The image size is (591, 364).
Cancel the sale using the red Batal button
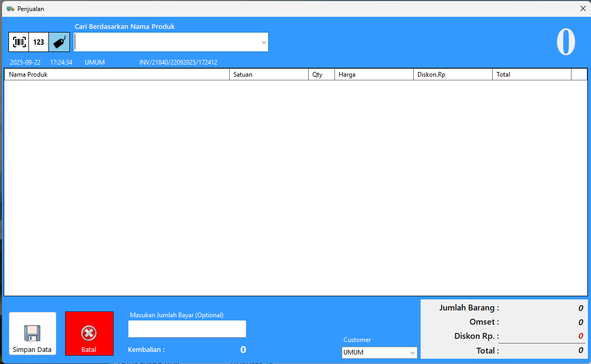pos(89,334)
